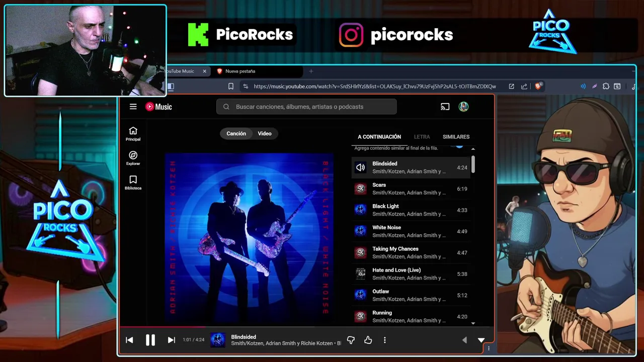
Task: Click the browser bookmark icon
Action: pos(231,86)
